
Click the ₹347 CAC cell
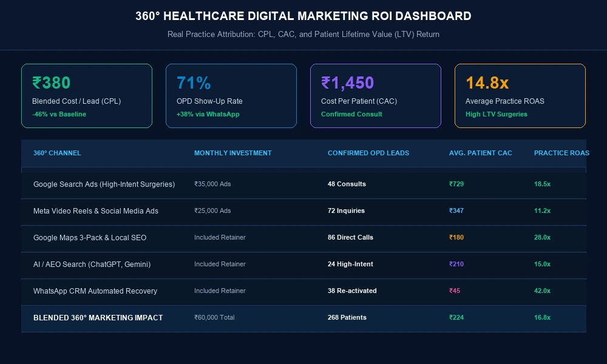[x=456, y=211]
